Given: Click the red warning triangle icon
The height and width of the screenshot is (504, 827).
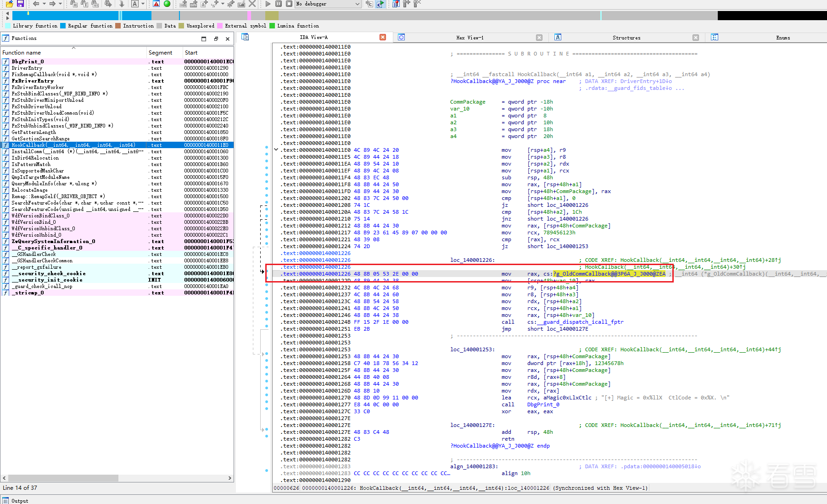Looking at the screenshot, I should coord(156,4).
